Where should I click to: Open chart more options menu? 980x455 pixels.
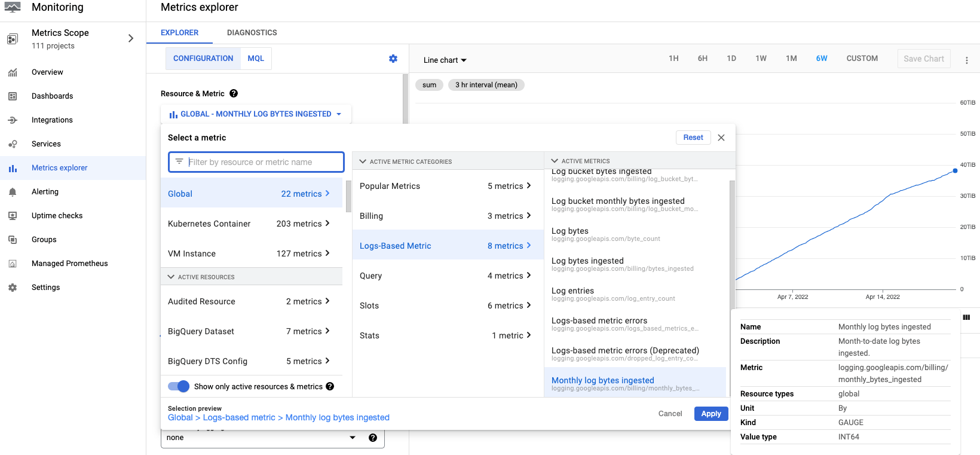coord(967,60)
